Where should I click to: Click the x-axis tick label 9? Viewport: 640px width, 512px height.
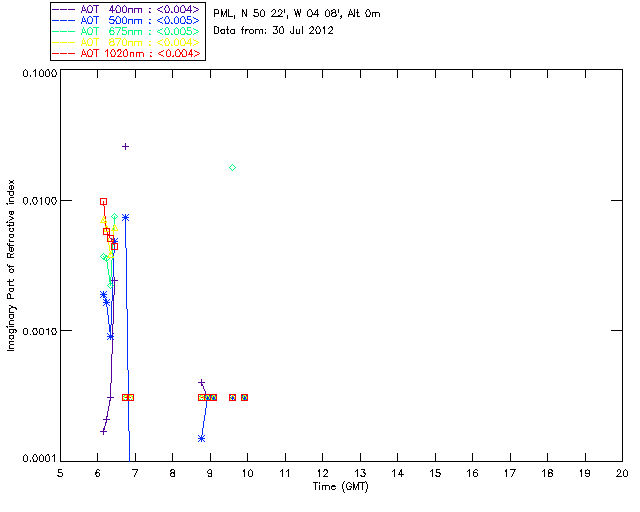(x=210, y=473)
